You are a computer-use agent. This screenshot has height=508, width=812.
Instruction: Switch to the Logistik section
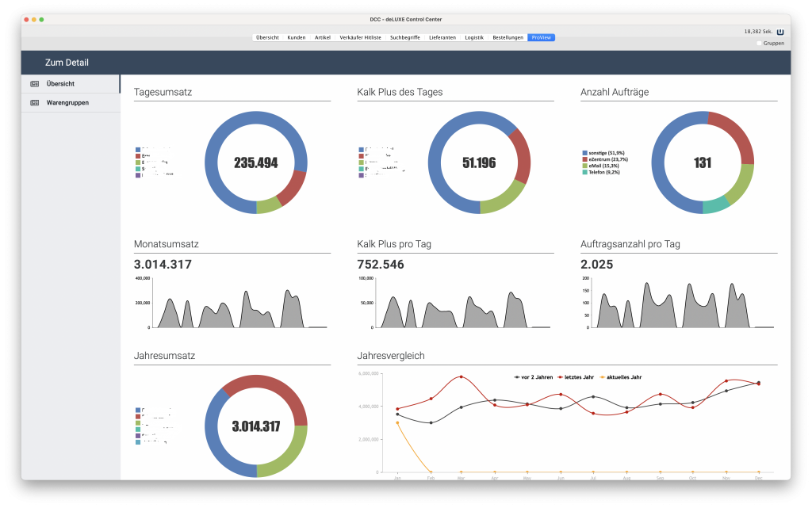pos(473,36)
